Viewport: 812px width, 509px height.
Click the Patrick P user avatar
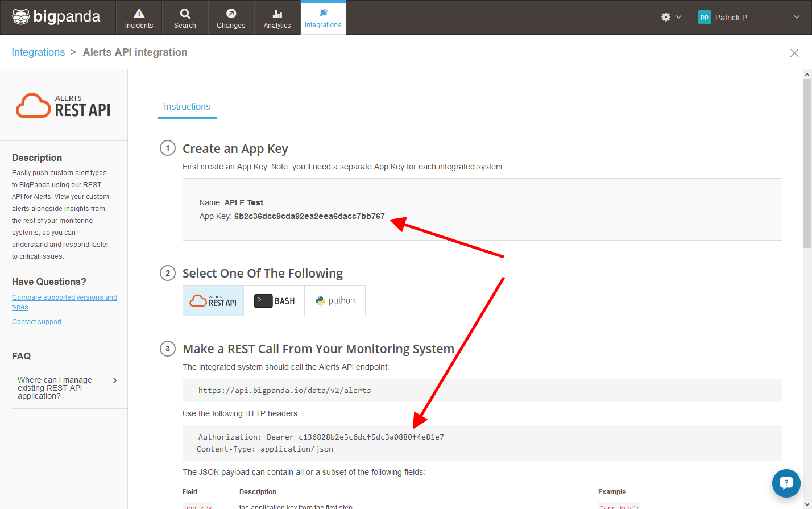[704, 17]
